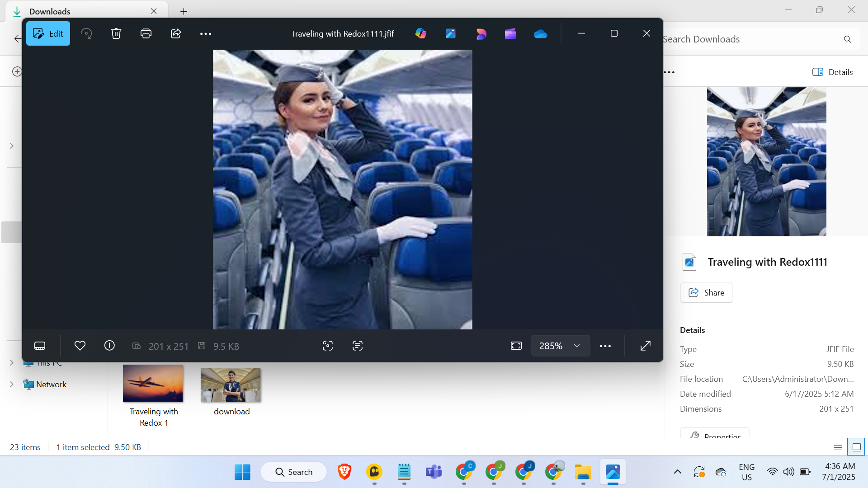Close the Downloads tab
Image resolution: width=868 pixels, height=488 pixels.
[154, 11]
